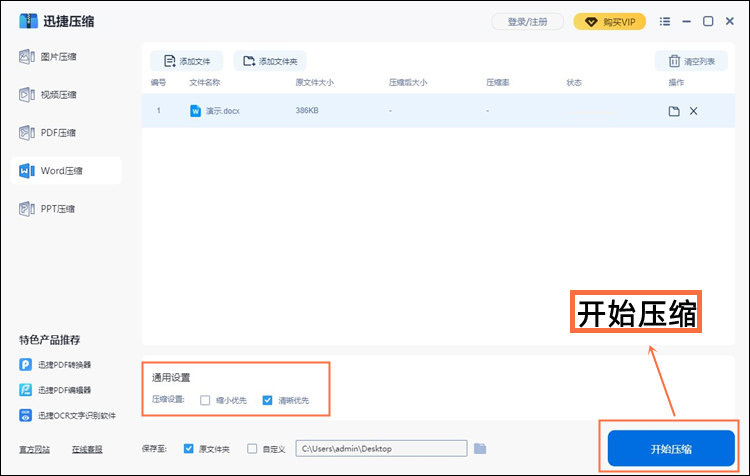Clear the list with 清空列表

click(x=691, y=61)
